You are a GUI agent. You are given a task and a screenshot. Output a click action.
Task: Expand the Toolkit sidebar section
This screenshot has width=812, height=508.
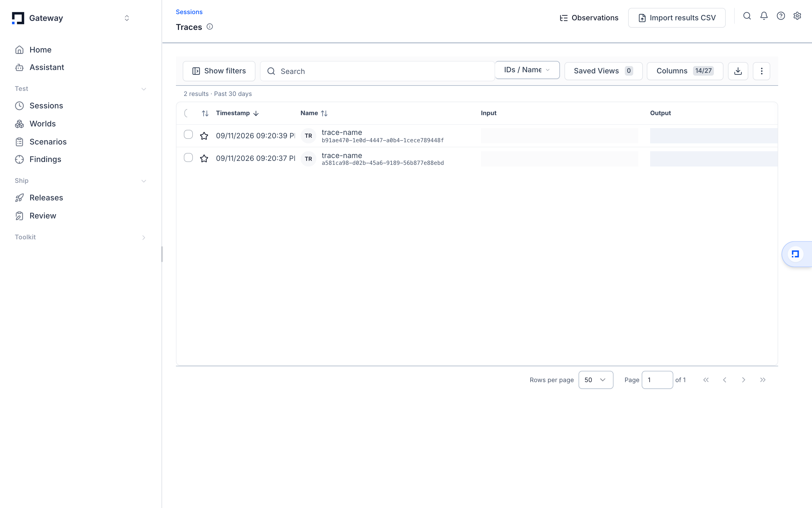(x=144, y=238)
